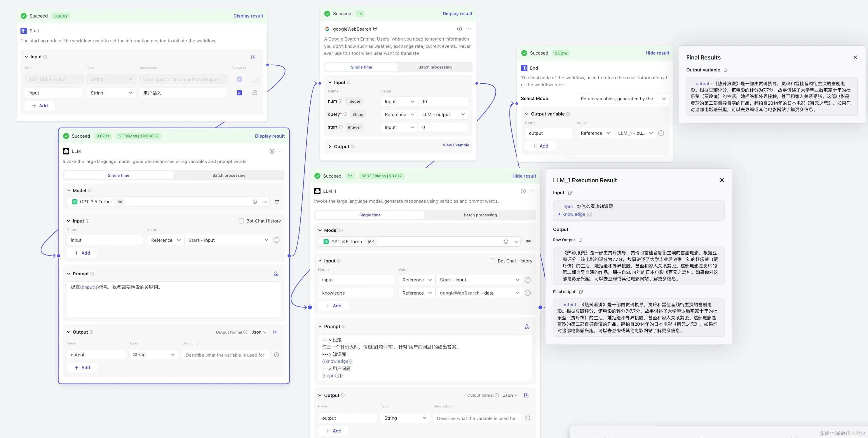Click View Example in googleWebSearch Output section

point(456,145)
